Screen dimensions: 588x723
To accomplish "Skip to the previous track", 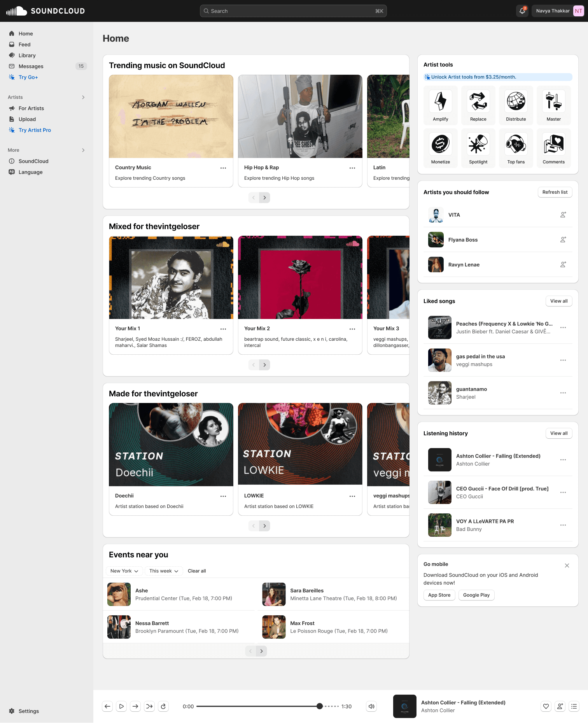I will tap(107, 706).
